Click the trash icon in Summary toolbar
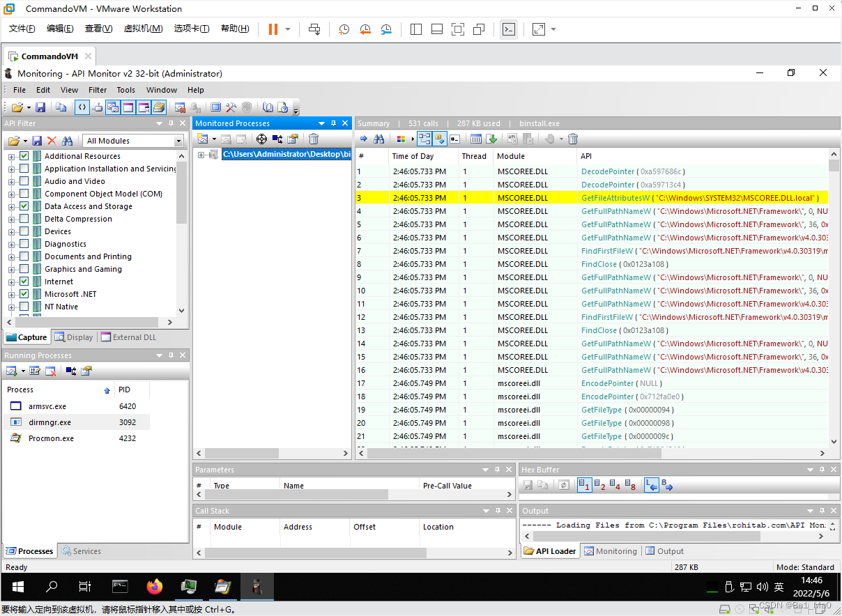The image size is (842, 616). 573,139
